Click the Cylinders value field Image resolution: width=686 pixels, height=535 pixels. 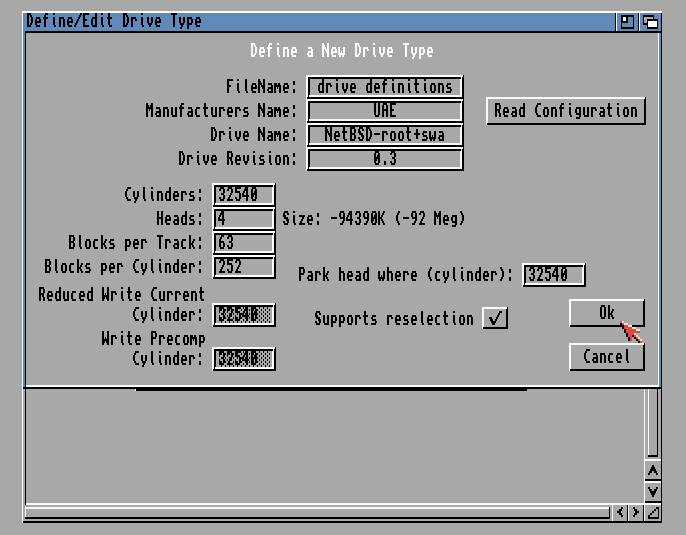(x=244, y=195)
